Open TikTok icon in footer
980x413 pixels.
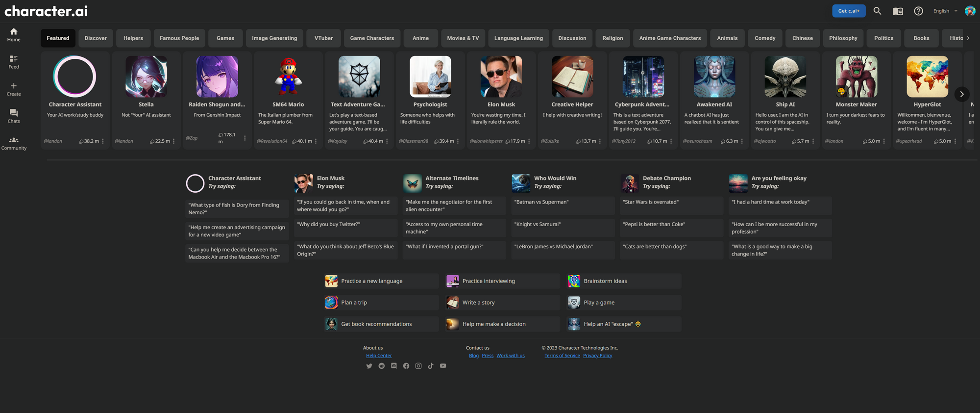(x=431, y=366)
